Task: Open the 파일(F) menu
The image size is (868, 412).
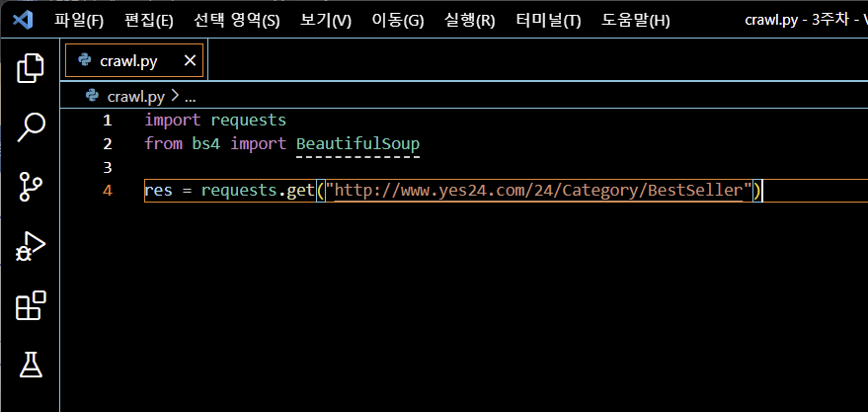Action: click(79, 21)
